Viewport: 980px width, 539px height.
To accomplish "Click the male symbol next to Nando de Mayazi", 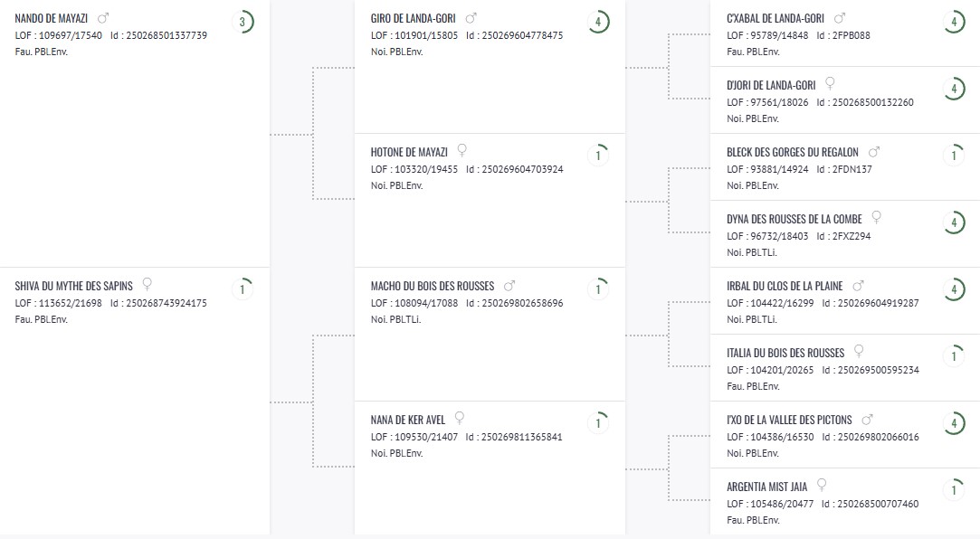I will [x=103, y=18].
